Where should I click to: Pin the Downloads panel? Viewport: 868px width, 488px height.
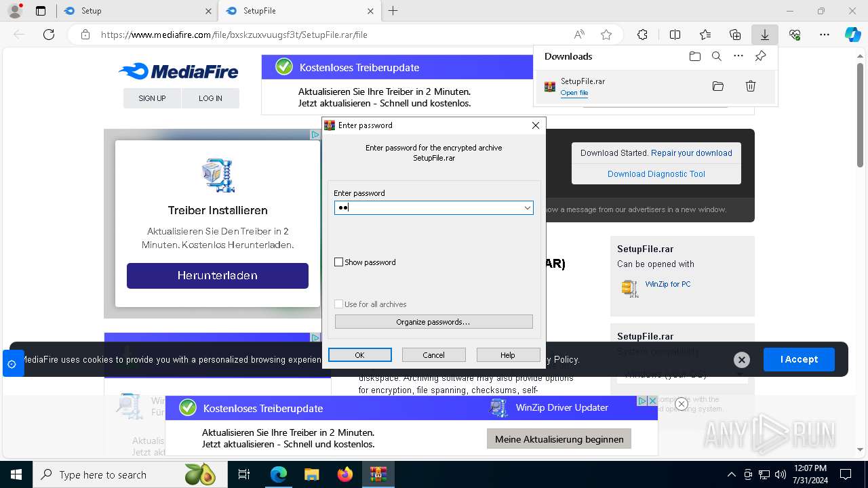click(760, 56)
